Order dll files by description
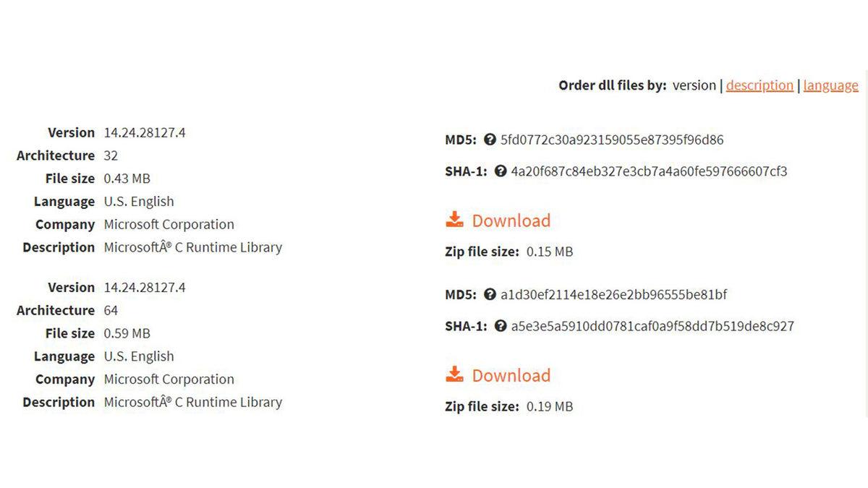 tap(759, 85)
